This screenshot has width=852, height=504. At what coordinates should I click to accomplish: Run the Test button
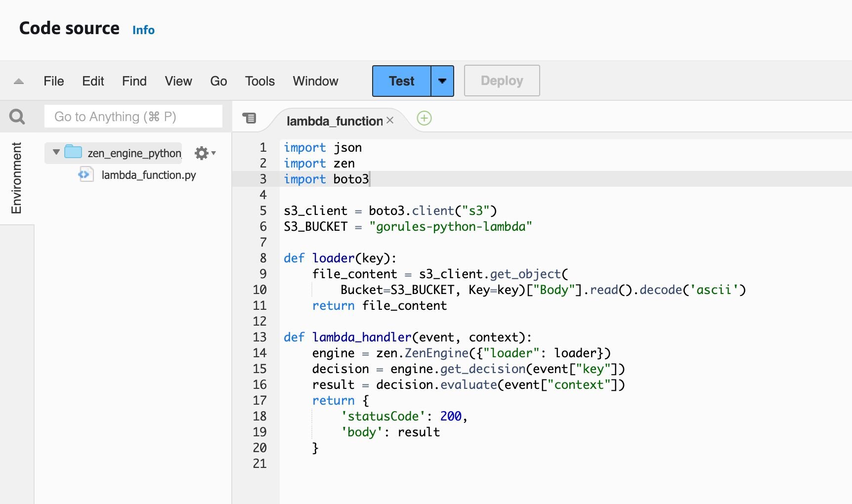[x=400, y=81]
